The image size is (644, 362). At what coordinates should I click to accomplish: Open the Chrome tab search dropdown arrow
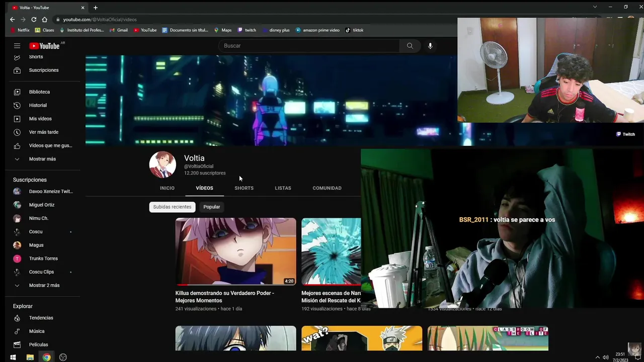595,7
